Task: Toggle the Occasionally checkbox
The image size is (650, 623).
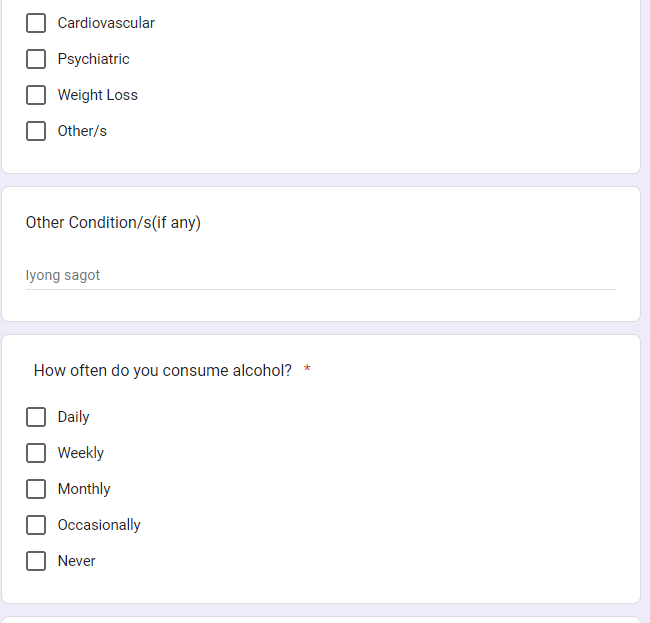Action: pyautogui.click(x=36, y=525)
